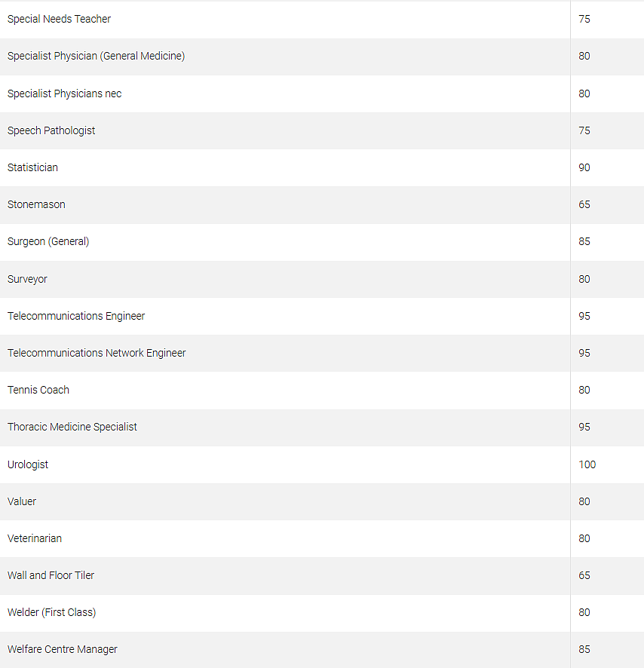Select the Specialist Physicians nec row
Screen dimensions: 644x668
click(322, 93)
